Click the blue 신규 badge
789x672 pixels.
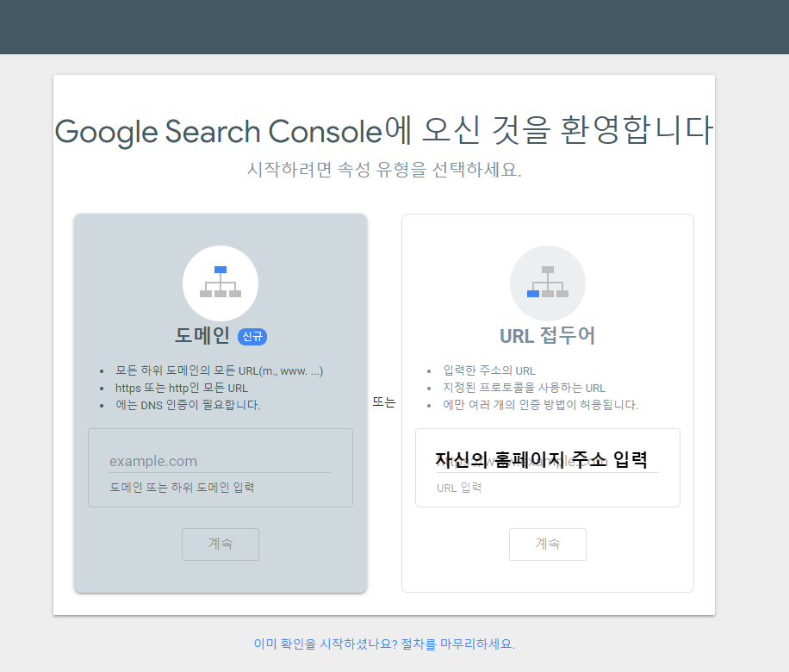tap(252, 336)
